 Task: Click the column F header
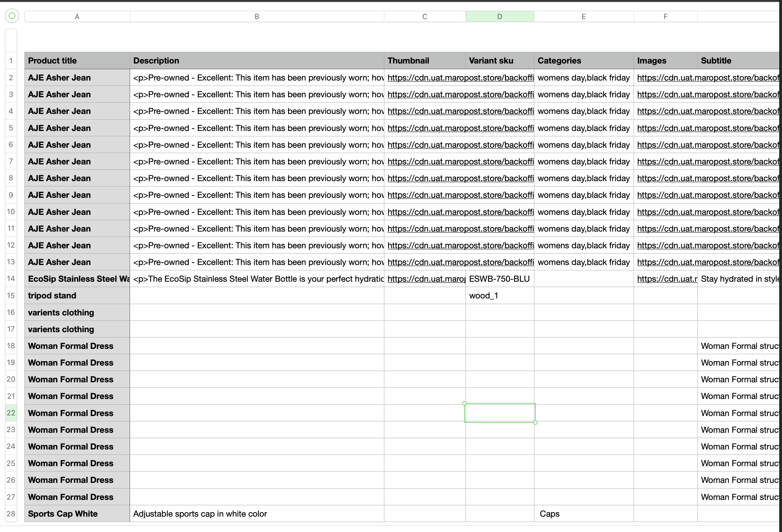point(665,16)
